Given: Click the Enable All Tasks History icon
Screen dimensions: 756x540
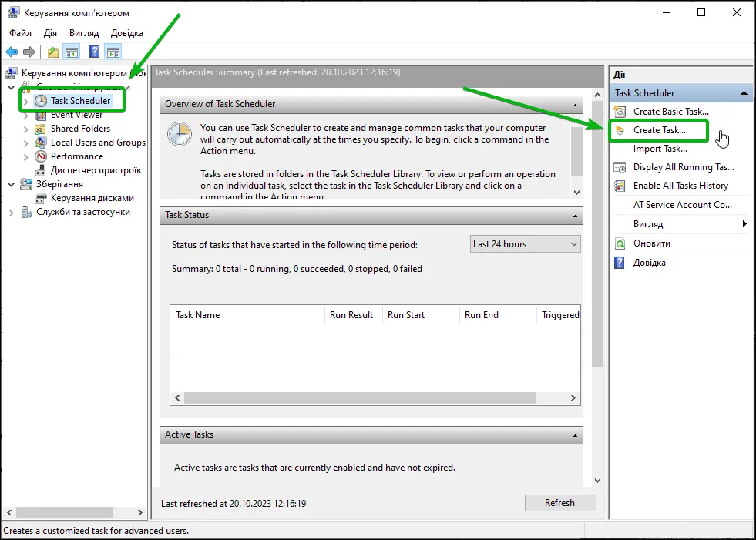Looking at the screenshot, I should [x=620, y=186].
